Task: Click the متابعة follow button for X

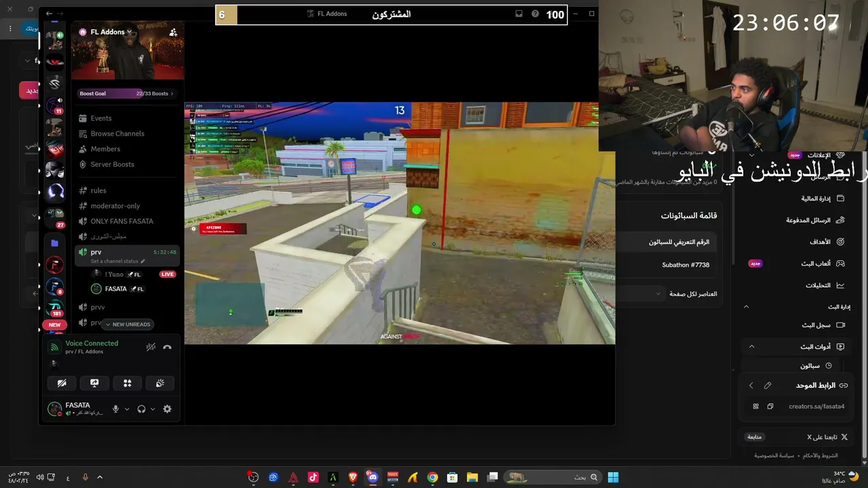Action: [x=754, y=437]
